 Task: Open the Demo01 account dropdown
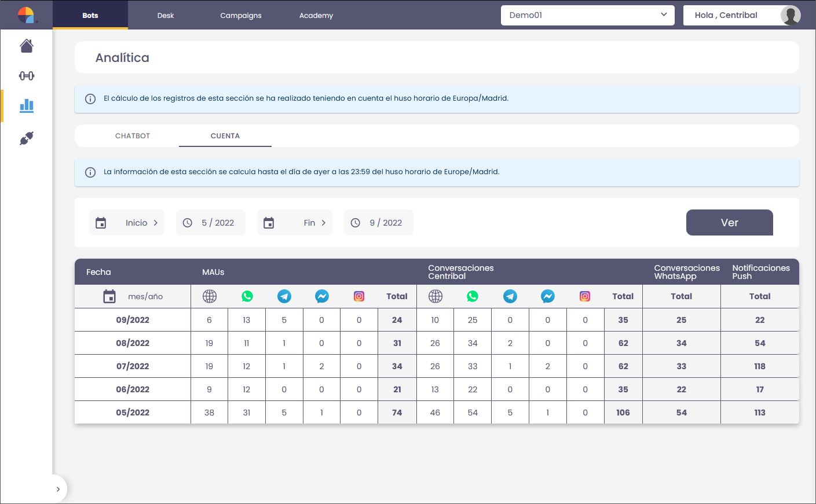coord(587,15)
